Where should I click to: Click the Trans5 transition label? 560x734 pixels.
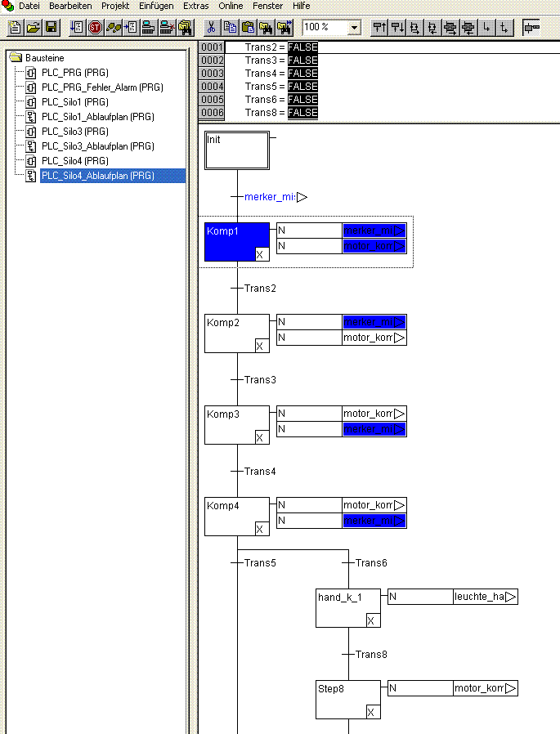260,562
